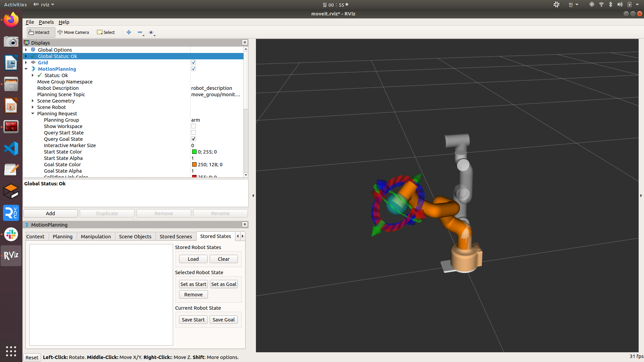Expand the Global Options tree item

(26, 50)
